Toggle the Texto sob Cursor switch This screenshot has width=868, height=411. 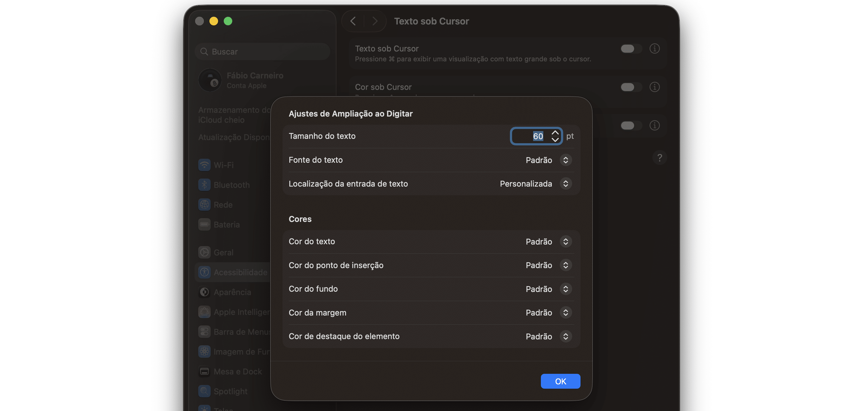[631, 49]
